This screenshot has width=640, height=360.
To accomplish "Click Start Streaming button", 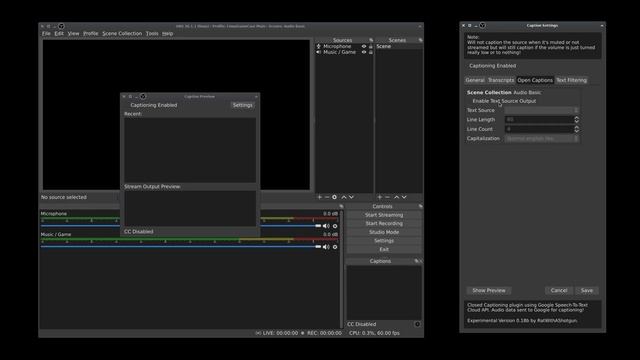I will point(384,215).
